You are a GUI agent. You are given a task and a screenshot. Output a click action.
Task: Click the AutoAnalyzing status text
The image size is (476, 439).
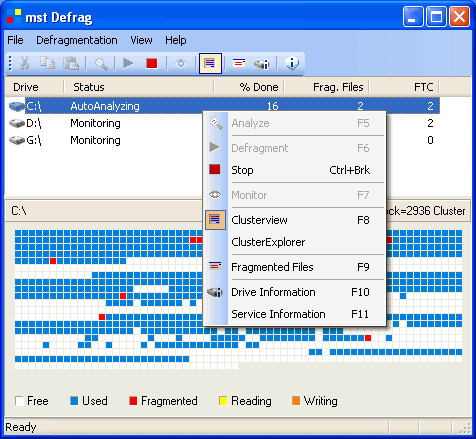(105, 106)
